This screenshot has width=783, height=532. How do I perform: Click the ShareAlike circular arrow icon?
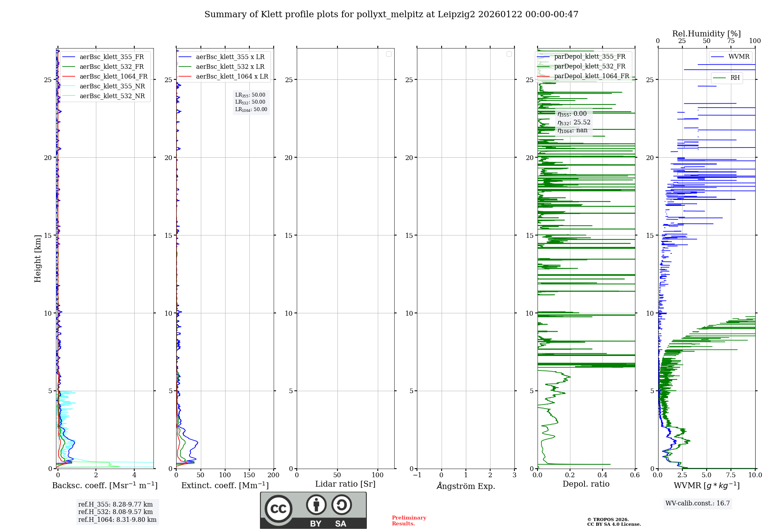pyautogui.click(x=341, y=505)
